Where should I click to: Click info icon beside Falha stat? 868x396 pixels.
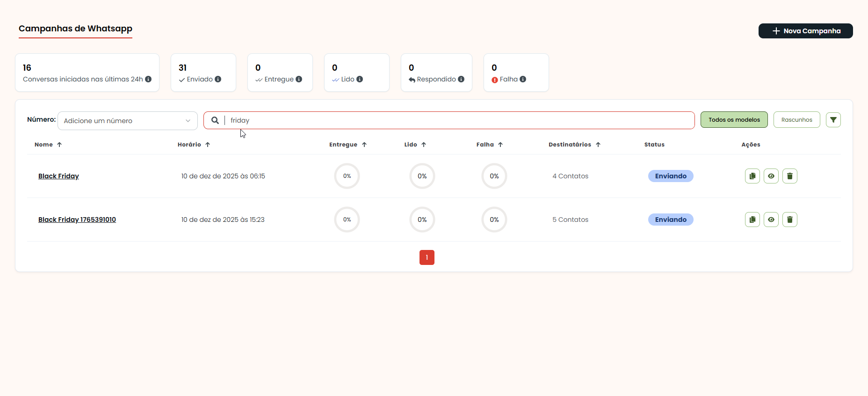tap(523, 79)
